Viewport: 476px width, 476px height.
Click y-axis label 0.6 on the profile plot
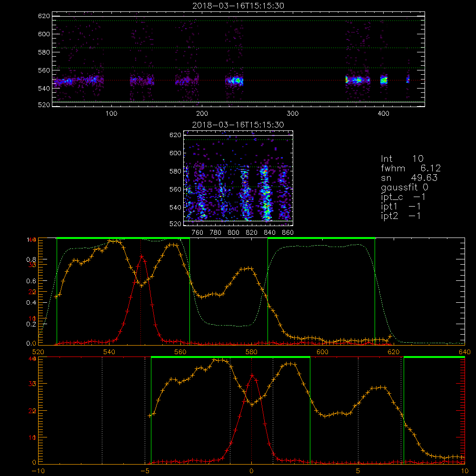pos(31,281)
